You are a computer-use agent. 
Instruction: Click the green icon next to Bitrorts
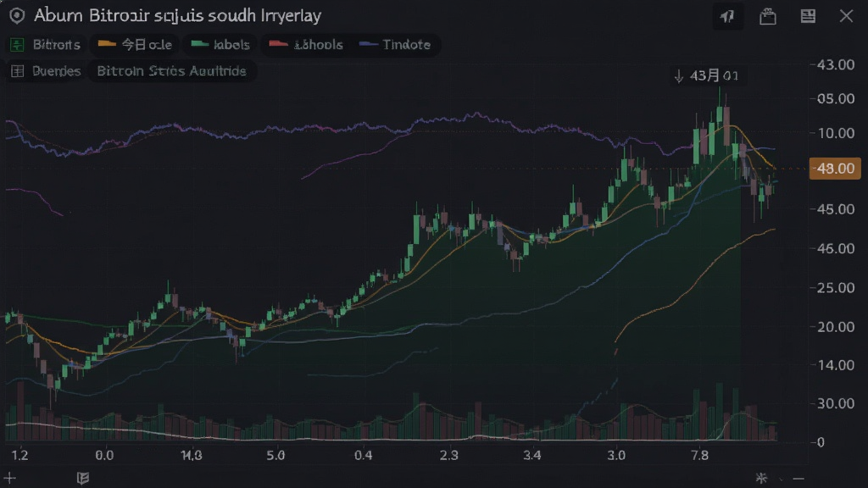click(x=17, y=45)
